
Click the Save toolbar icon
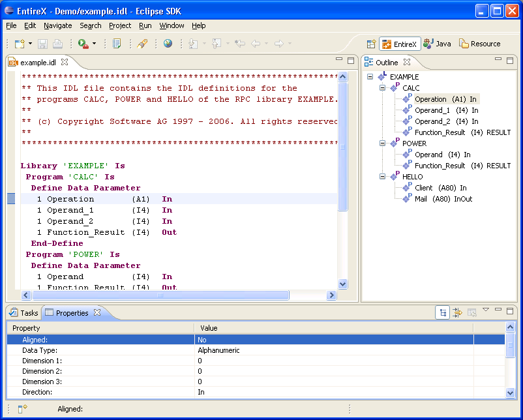click(42, 44)
